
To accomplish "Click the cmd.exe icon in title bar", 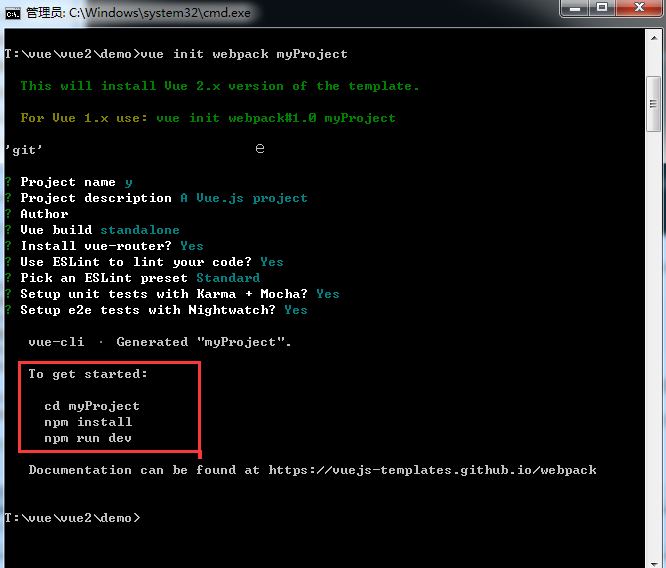I will [x=12, y=14].
